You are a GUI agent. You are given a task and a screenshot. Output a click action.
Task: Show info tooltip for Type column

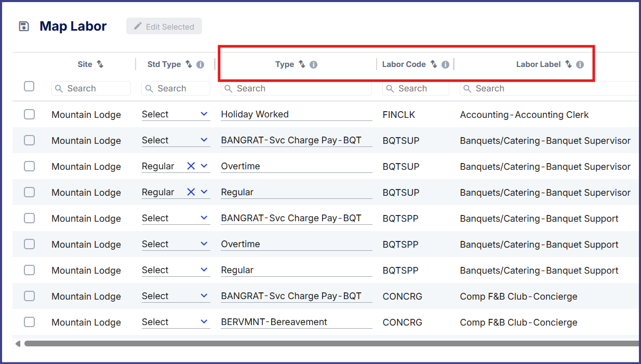(x=314, y=65)
